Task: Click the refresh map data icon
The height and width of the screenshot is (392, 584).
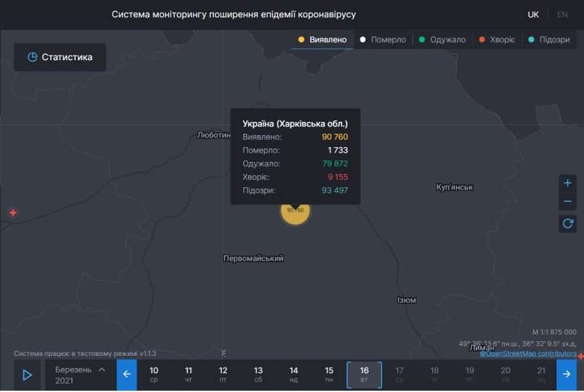Action: click(x=567, y=224)
